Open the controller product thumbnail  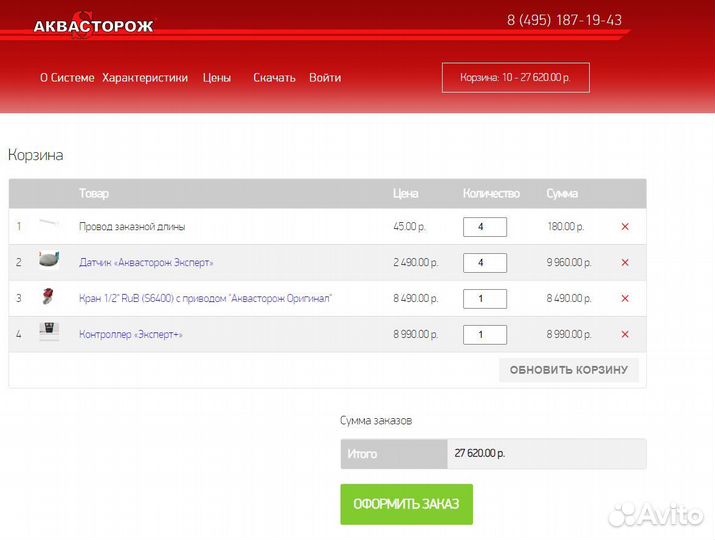(49, 332)
